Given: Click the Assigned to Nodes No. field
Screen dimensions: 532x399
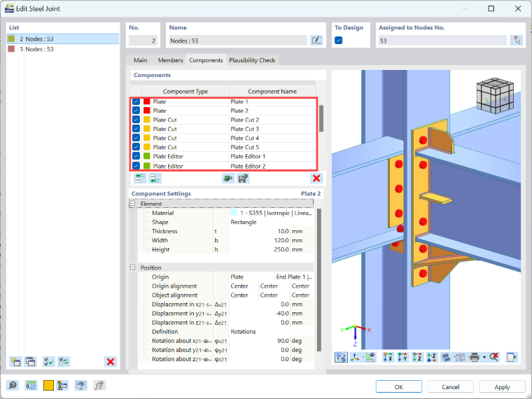Looking at the screenshot, I should [442, 41].
